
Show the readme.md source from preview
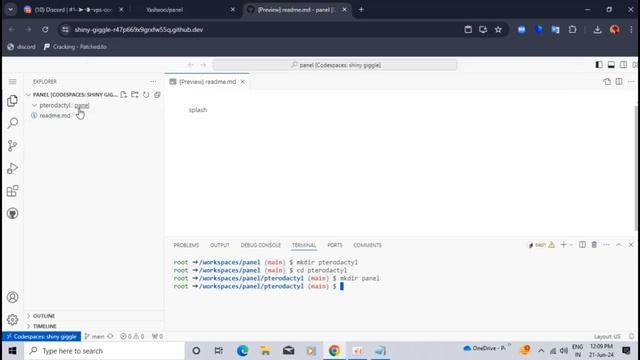(x=607, y=82)
